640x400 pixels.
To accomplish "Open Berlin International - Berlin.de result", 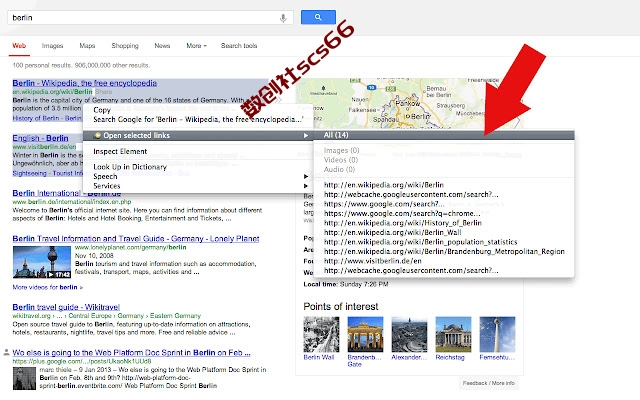I will 67,193.
